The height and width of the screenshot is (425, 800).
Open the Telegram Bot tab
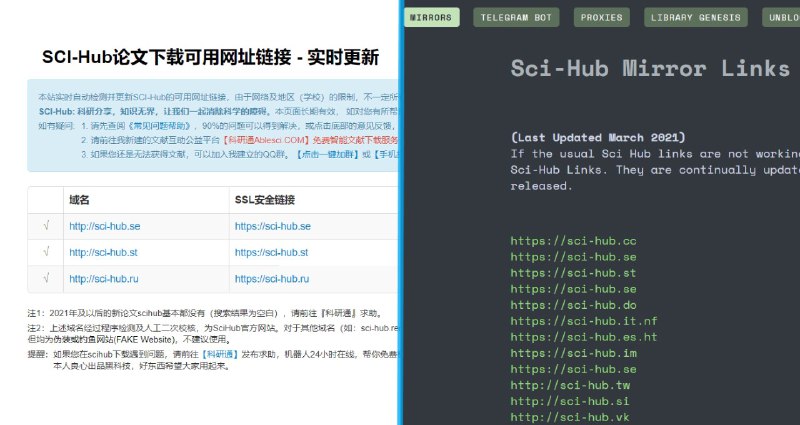pos(517,17)
